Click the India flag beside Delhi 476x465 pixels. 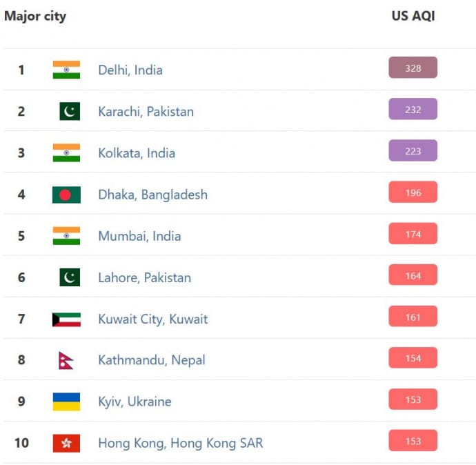(66, 70)
